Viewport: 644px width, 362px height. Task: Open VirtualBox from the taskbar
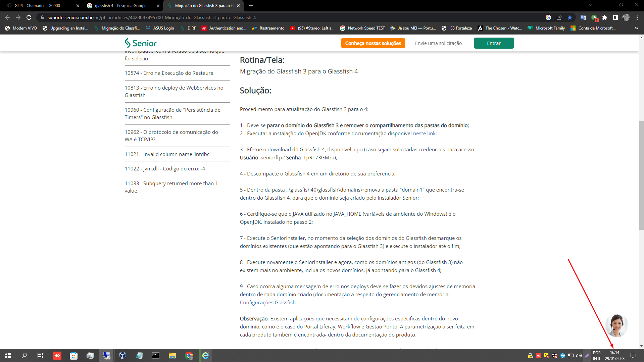[x=122, y=355]
